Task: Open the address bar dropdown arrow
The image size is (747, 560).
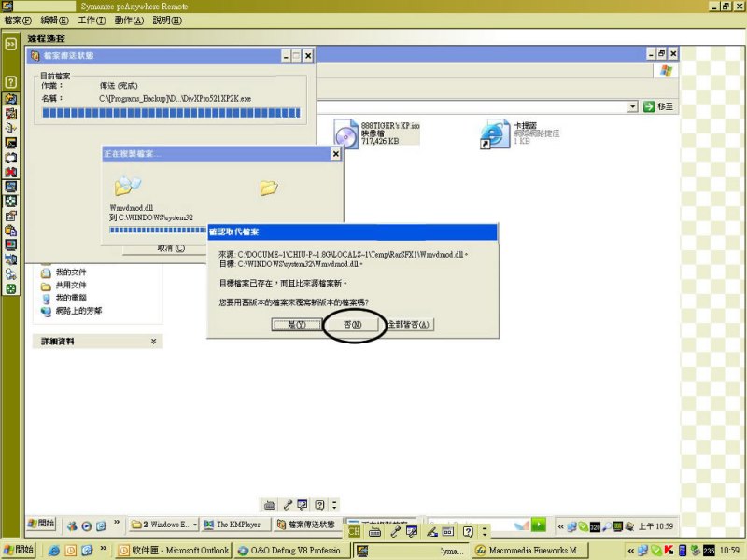Action: (x=633, y=106)
